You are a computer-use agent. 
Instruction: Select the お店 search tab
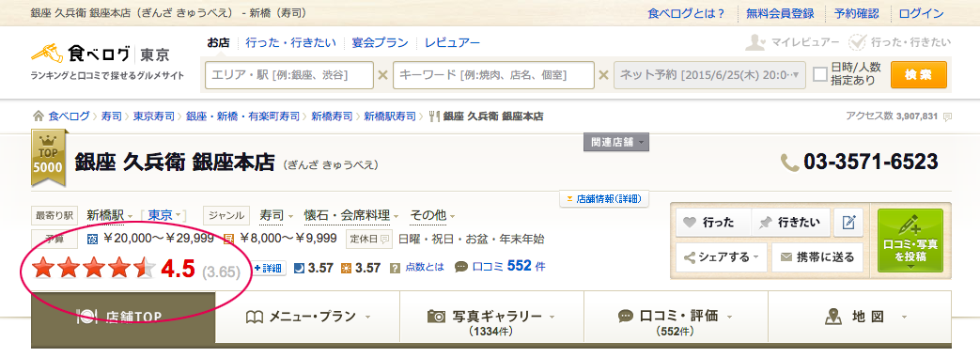[x=219, y=43]
